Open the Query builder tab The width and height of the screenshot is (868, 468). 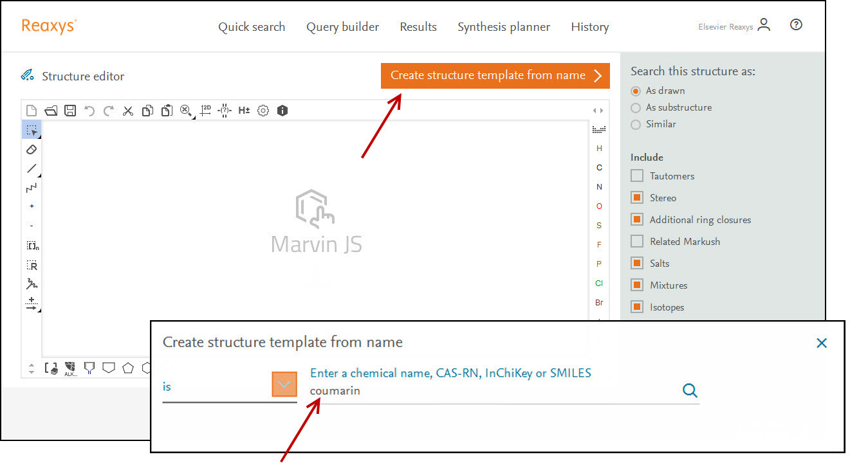coord(342,27)
